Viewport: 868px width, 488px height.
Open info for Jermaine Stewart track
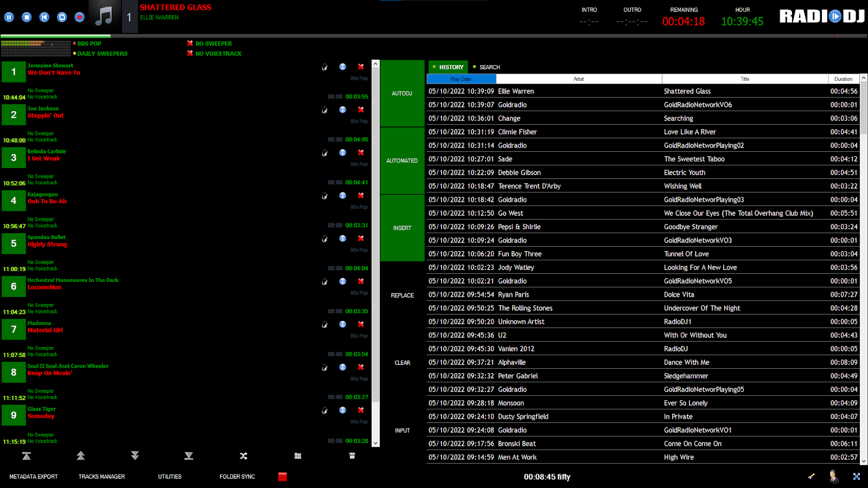(343, 67)
